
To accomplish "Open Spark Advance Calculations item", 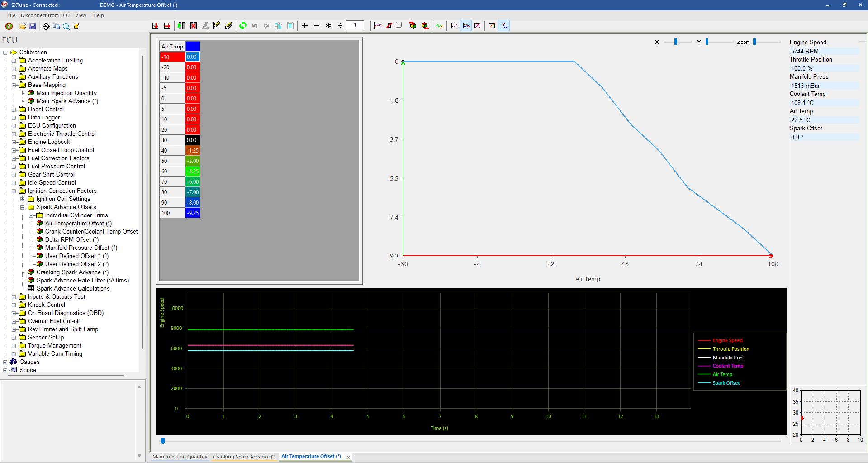I will coord(73,289).
